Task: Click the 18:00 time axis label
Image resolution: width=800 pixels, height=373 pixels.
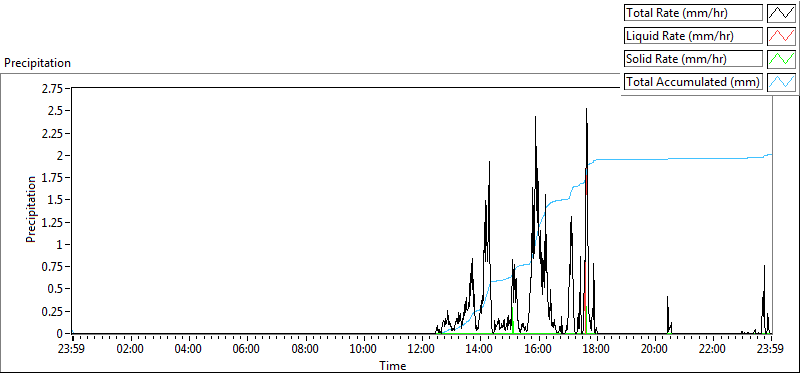Action: pos(596,350)
